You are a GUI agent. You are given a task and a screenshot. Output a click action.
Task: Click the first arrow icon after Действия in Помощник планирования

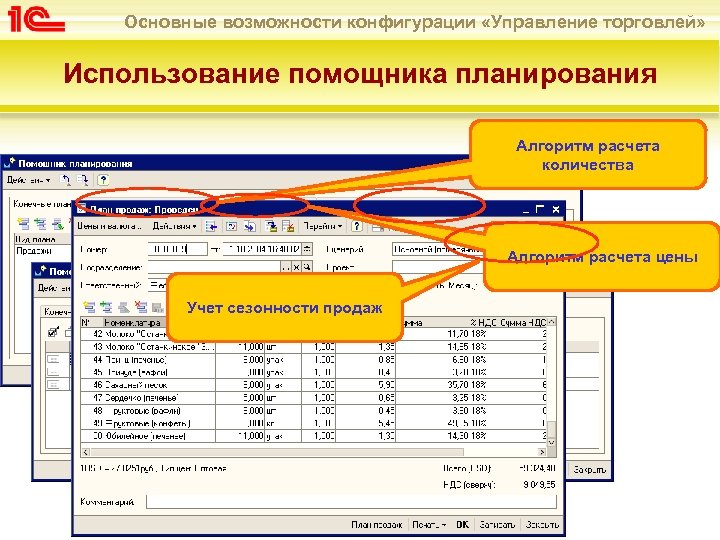click(66, 180)
